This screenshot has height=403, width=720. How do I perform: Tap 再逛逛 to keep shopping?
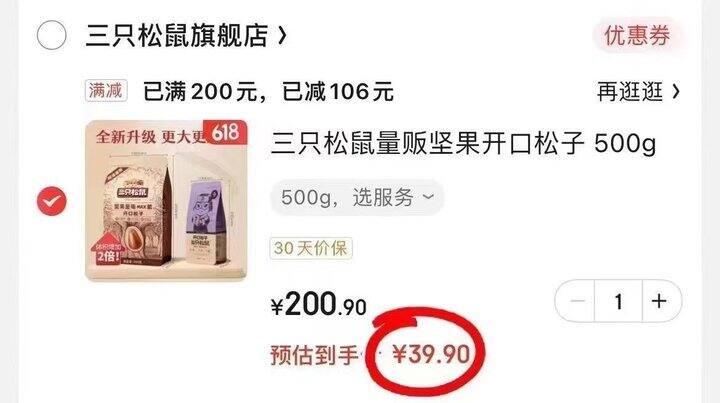(630, 91)
